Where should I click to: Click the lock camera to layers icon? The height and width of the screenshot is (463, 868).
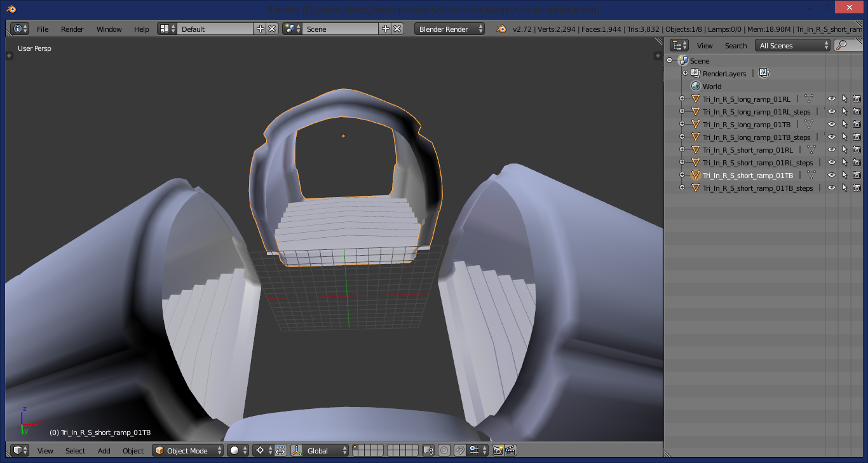tap(428, 450)
